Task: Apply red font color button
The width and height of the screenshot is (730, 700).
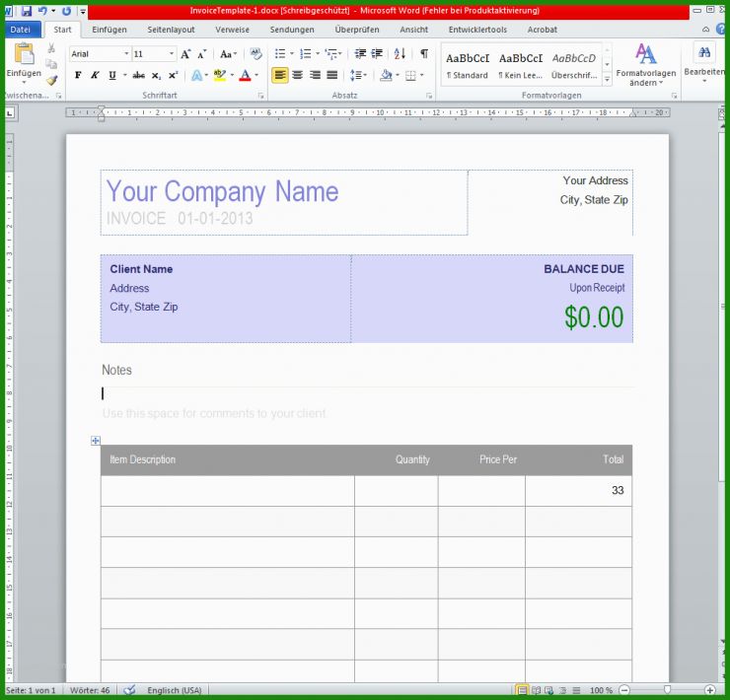Action: pyautogui.click(x=245, y=75)
